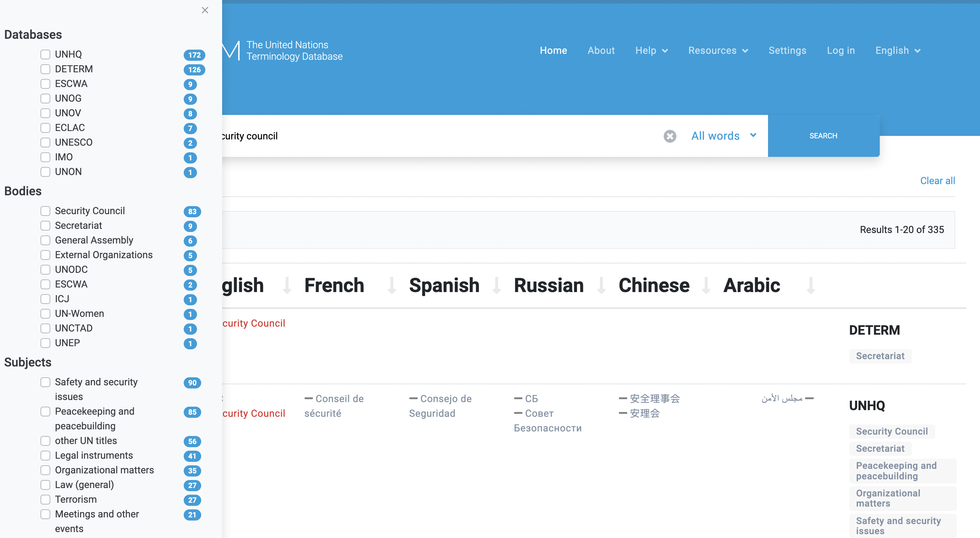
Task: Tick the ICJ body checkbox
Action: (x=45, y=299)
